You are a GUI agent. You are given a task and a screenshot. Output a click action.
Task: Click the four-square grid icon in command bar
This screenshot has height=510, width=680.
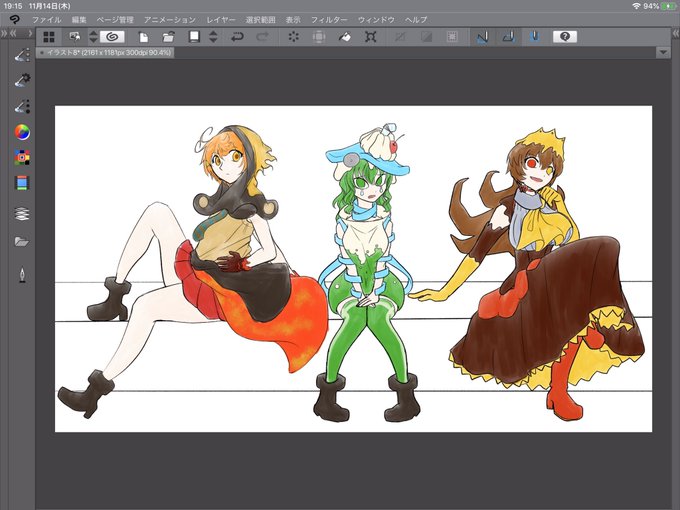tap(49, 37)
